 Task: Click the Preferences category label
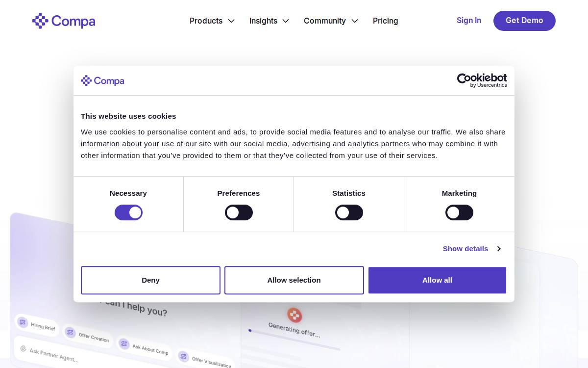(239, 193)
